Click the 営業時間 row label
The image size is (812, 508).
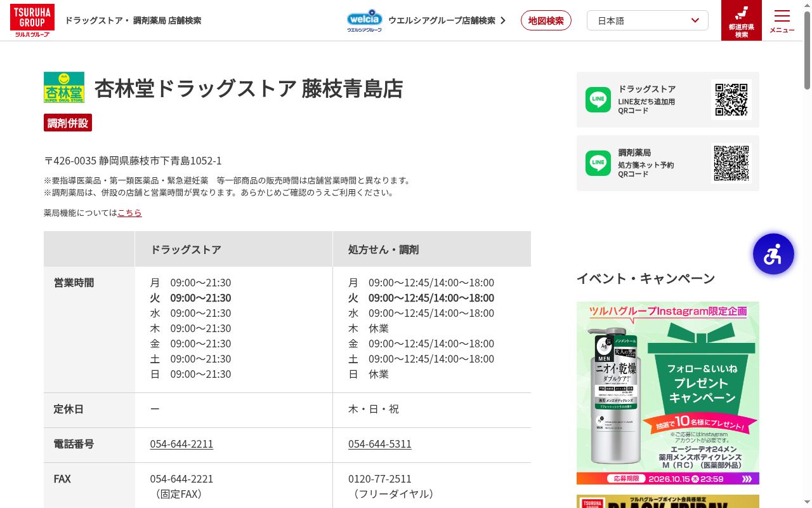coord(74,283)
